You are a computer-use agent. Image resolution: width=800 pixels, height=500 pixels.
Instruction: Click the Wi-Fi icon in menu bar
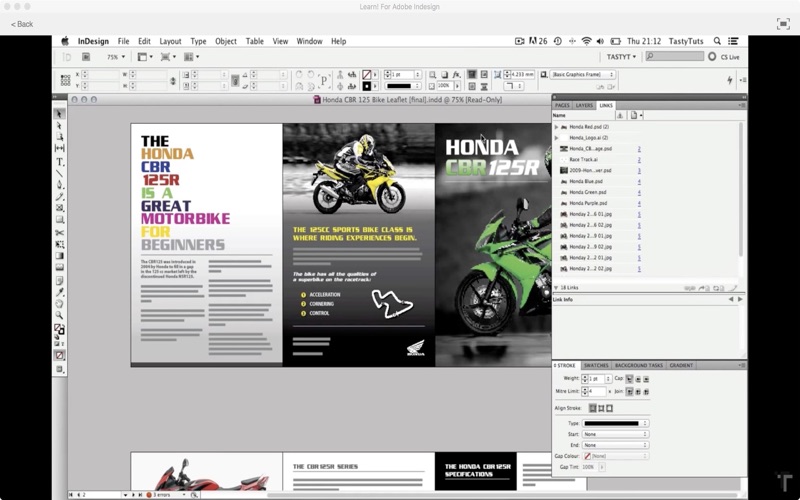(586, 41)
